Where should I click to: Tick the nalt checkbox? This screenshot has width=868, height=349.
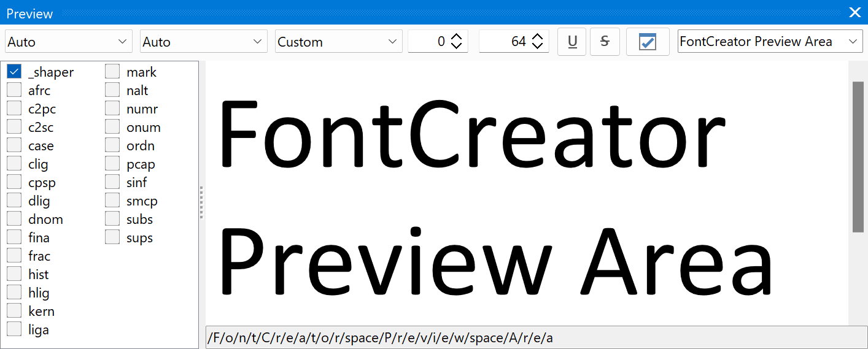point(112,90)
